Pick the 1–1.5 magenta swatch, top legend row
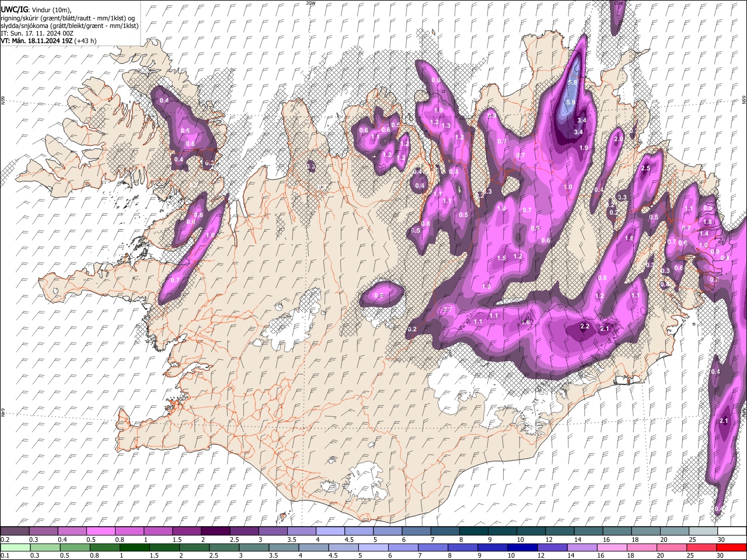Screen dimensions: 747x560 click(x=158, y=531)
